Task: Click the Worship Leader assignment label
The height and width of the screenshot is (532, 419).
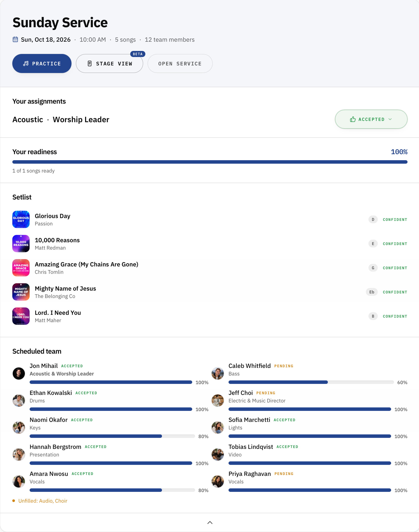Action: coord(81,119)
